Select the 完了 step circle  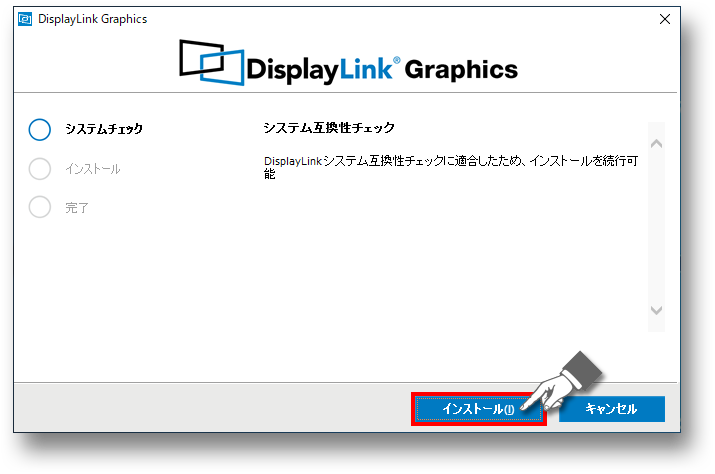click(x=40, y=207)
